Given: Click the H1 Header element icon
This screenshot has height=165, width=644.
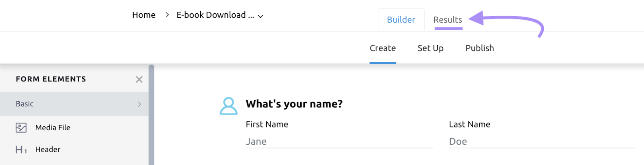Looking at the screenshot, I should point(21,150).
